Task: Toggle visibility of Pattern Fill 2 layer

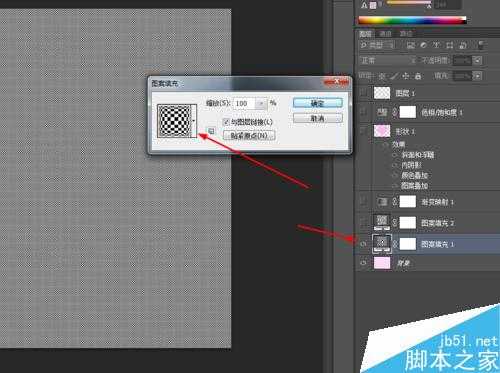Action: (x=364, y=223)
